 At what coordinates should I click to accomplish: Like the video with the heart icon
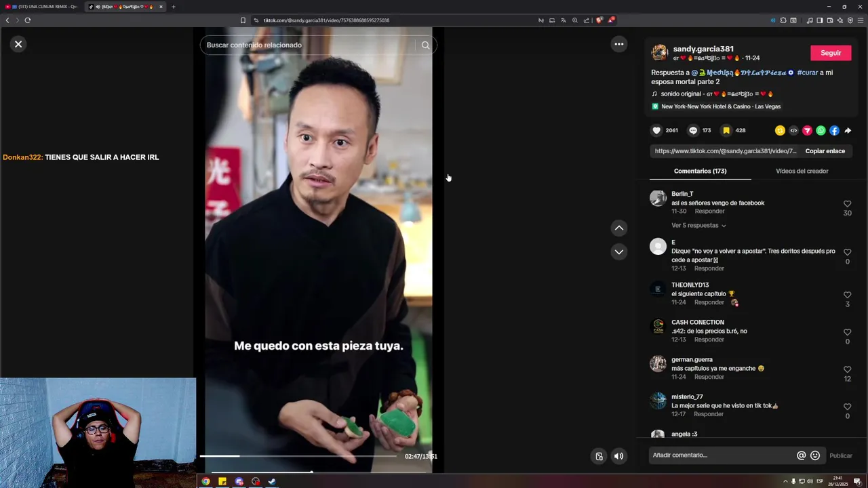656,131
